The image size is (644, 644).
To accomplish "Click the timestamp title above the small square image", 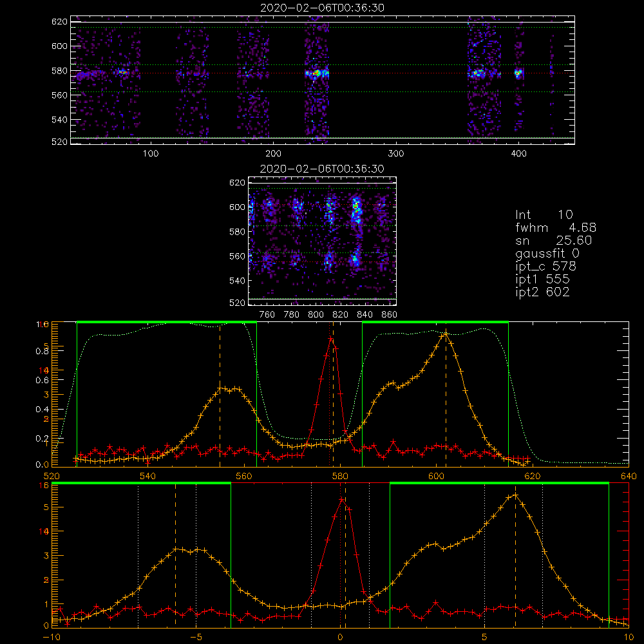I will [323, 169].
